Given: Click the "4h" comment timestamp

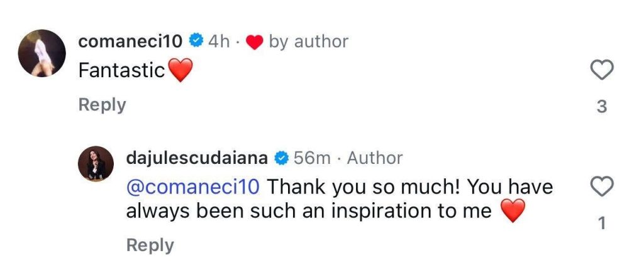Looking at the screenshot, I should [219, 41].
